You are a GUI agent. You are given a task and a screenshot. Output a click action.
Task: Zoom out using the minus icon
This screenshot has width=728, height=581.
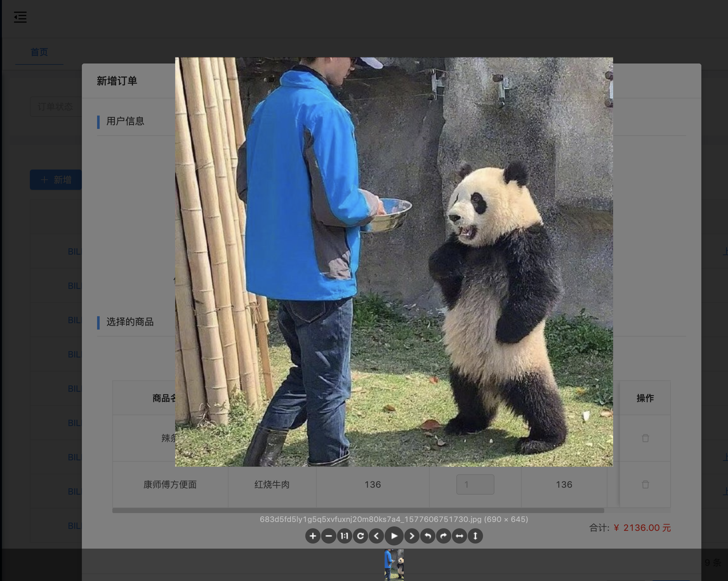[328, 536]
